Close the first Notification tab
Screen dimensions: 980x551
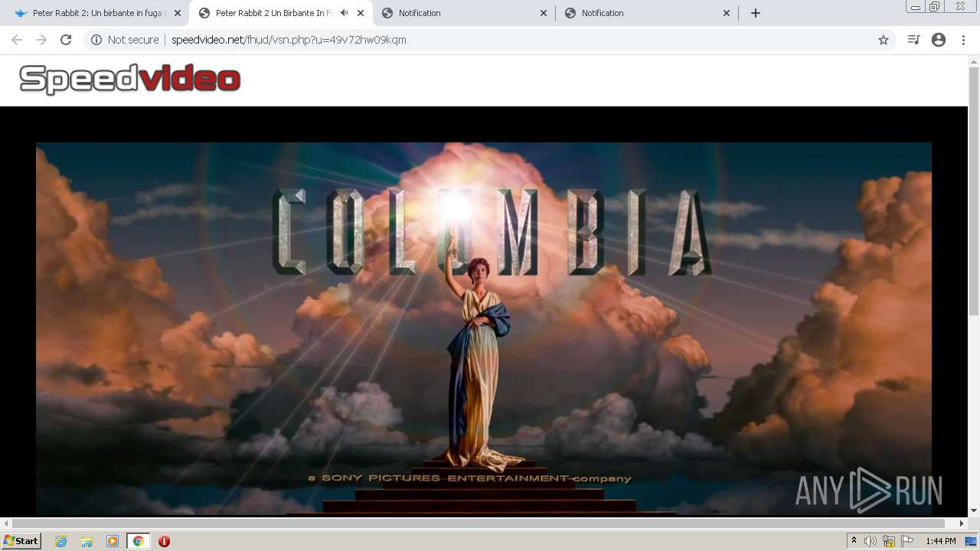click(544, 13)
